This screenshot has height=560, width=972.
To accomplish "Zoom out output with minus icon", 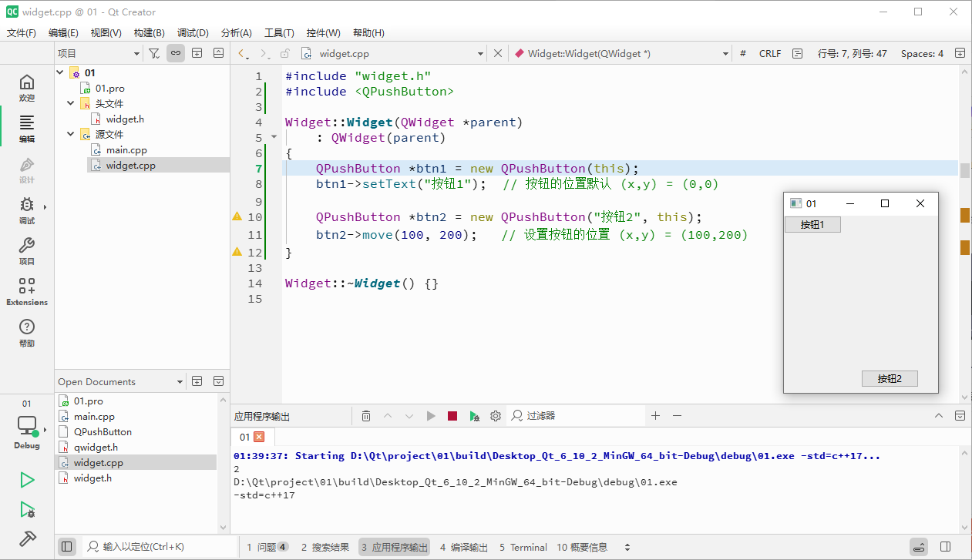I will pyautogui.click(x=677, y=416).
